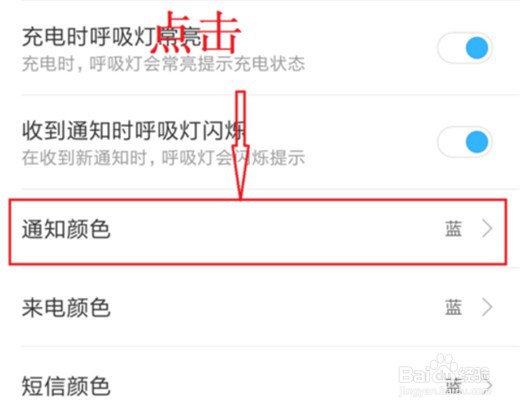The height and width of the screenshot is (409, 520).
Task: Expand the 来电颜色 chevron arrow
Action: [487, 307]
